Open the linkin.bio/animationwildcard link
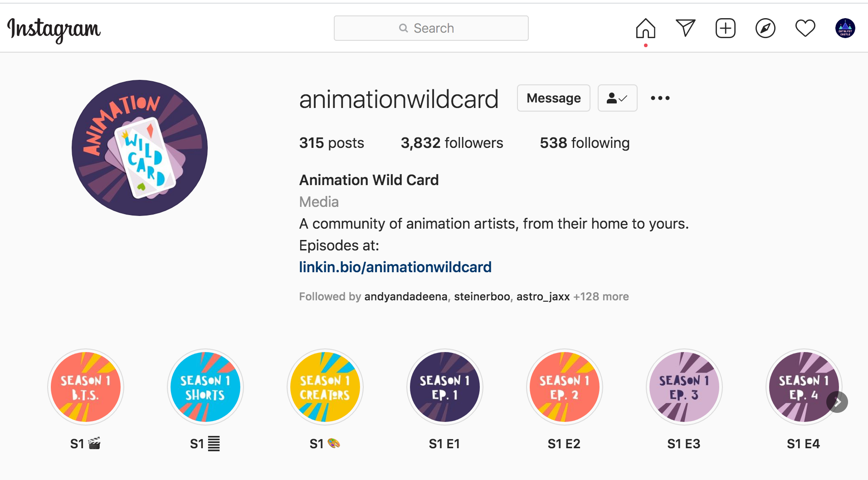 pyautogui.click(x=395, y=267)
